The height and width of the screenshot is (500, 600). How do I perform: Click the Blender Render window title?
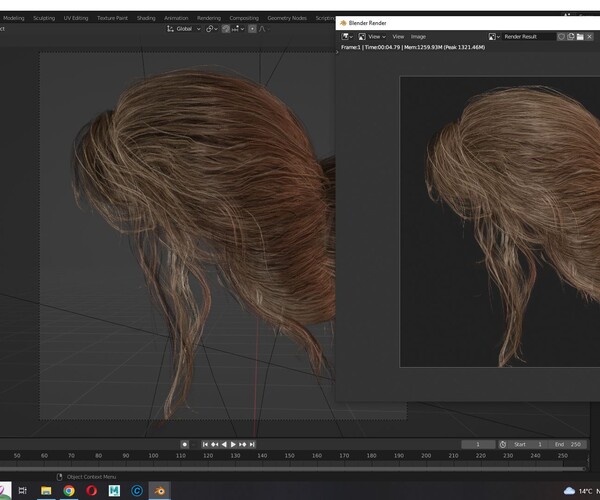367,23
